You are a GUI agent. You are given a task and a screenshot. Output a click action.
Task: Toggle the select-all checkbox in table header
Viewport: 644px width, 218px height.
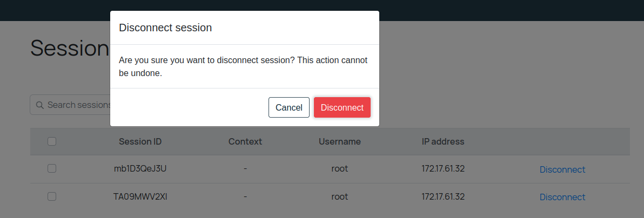[x=52, y=141]
